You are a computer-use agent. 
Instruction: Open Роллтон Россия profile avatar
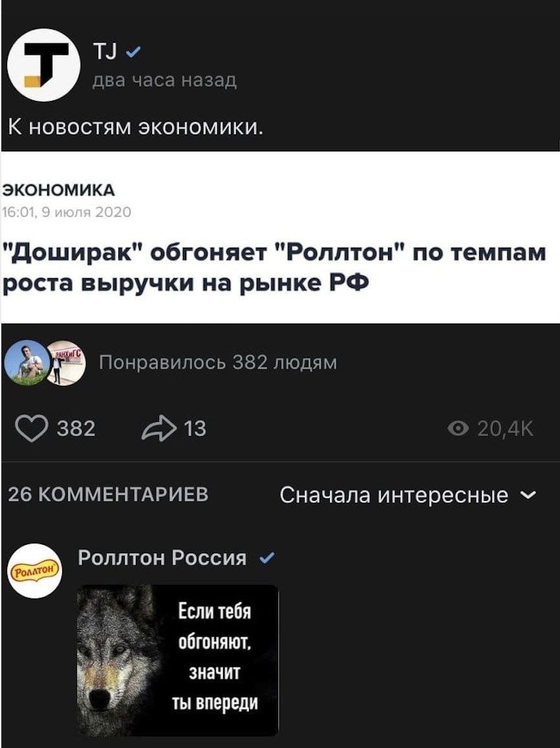click(36, 571)
